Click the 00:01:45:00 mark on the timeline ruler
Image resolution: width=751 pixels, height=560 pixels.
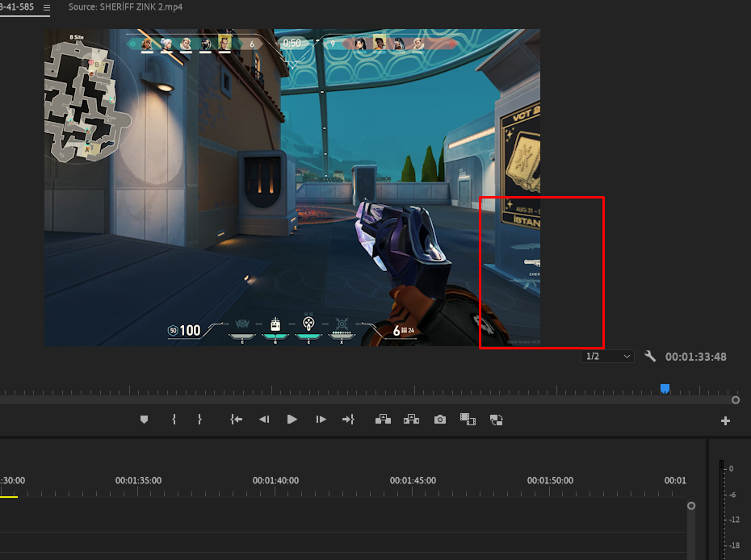(x=413, y=481)
